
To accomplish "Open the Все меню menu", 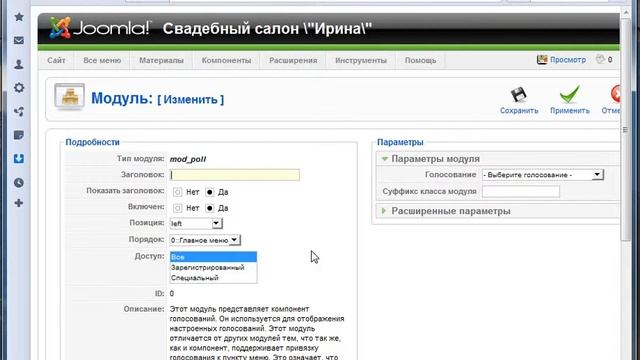I will point(102,60).
